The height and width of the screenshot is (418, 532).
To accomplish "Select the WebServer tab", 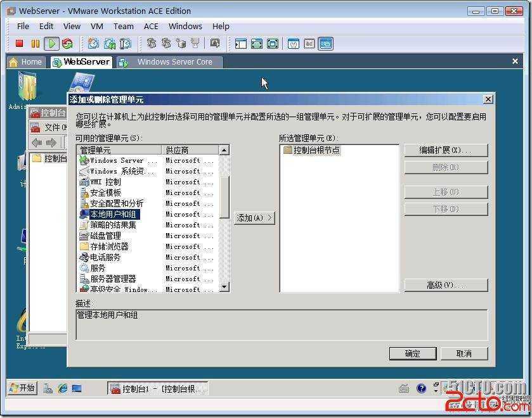I will tap(81, 62).
